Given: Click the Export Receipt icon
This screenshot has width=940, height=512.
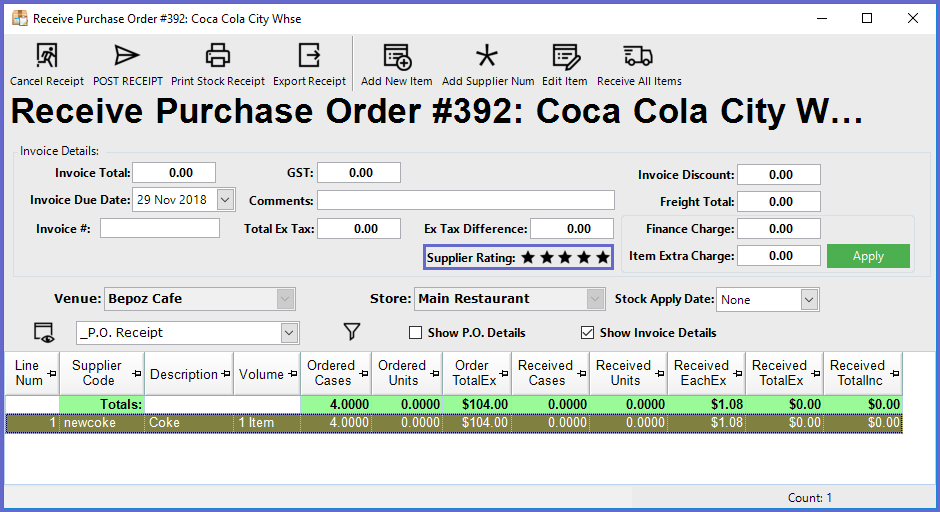Looking at the screenshot, I should pos(309,56).
